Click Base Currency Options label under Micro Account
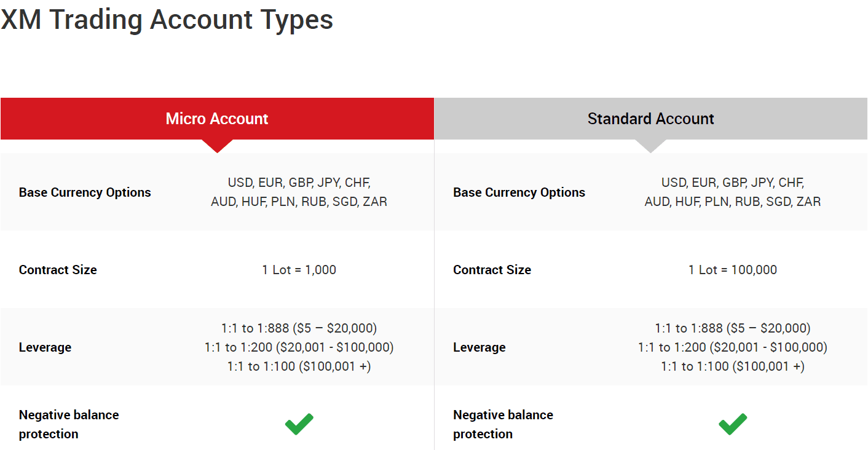This screenshot has width=868, height=450. [x=85, y=192]
